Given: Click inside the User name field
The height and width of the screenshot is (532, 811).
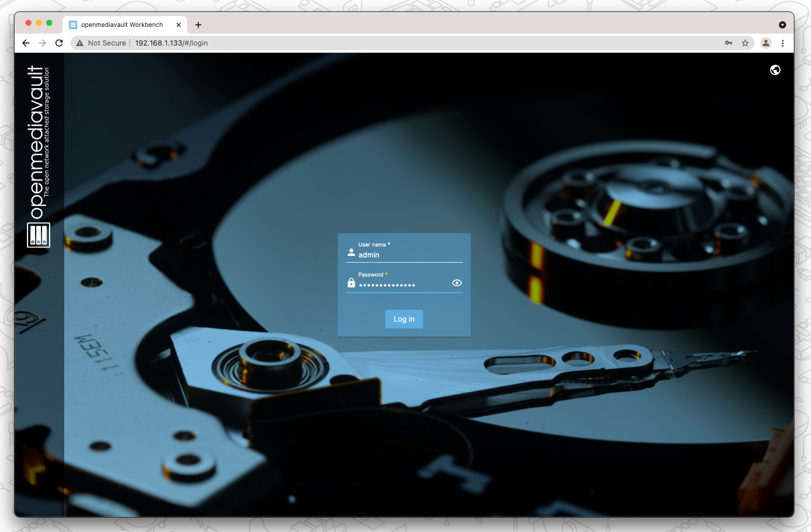Looking at the screenshot, I should [404, 254].
